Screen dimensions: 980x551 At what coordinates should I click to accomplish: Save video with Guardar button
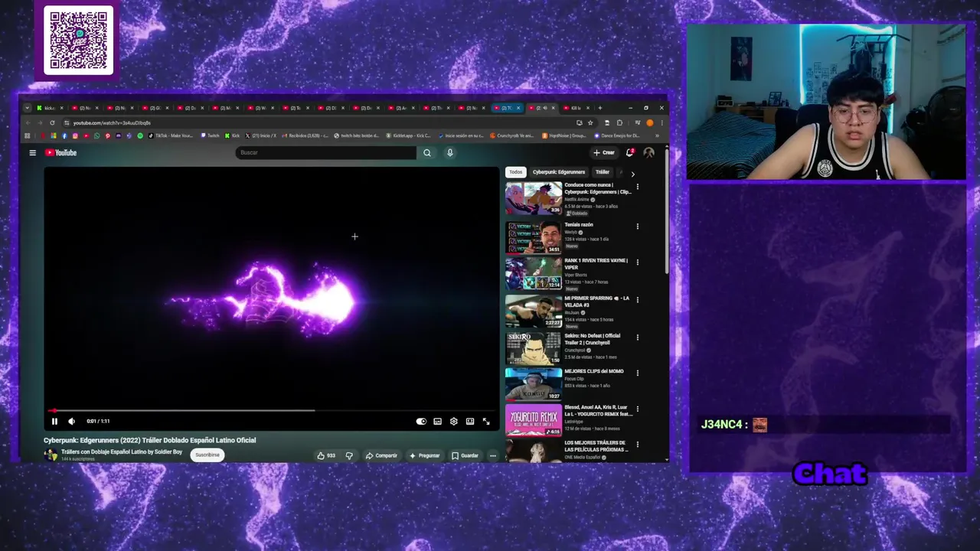coord(465,455)
